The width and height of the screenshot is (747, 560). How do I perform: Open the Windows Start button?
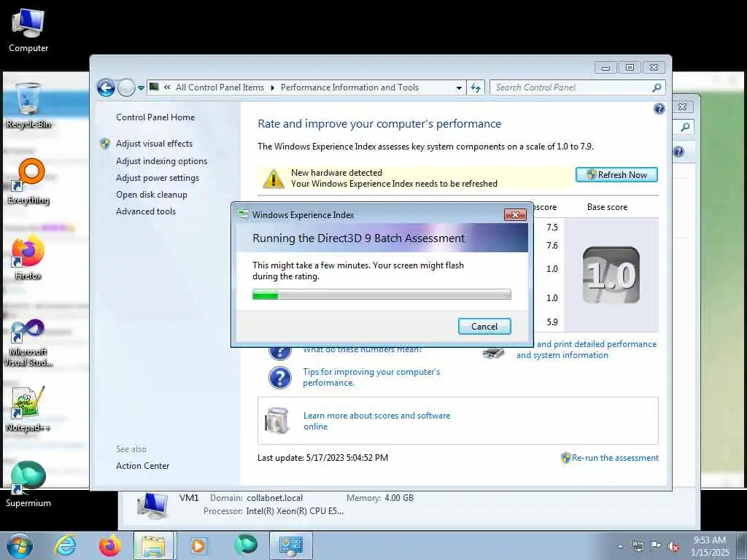point(20,545)
